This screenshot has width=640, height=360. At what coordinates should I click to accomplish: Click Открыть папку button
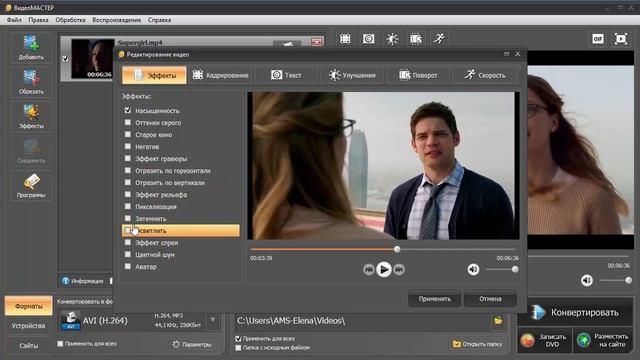click(x=478, y=344)
